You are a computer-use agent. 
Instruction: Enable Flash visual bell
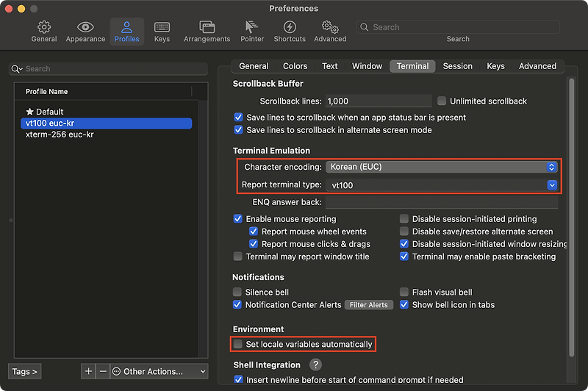[404, 292]
